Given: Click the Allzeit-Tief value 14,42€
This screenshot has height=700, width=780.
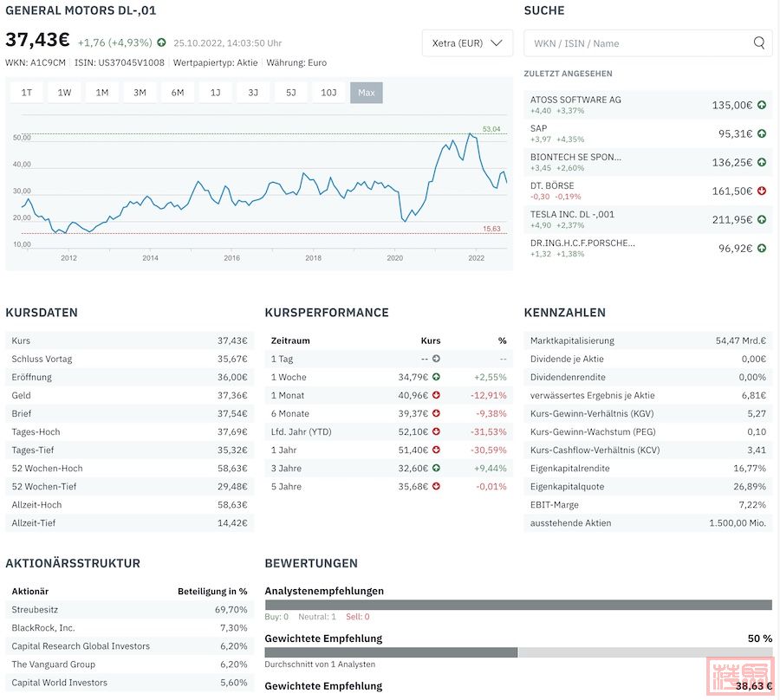Looking at the screenshot, I should (x=232, y=523).
